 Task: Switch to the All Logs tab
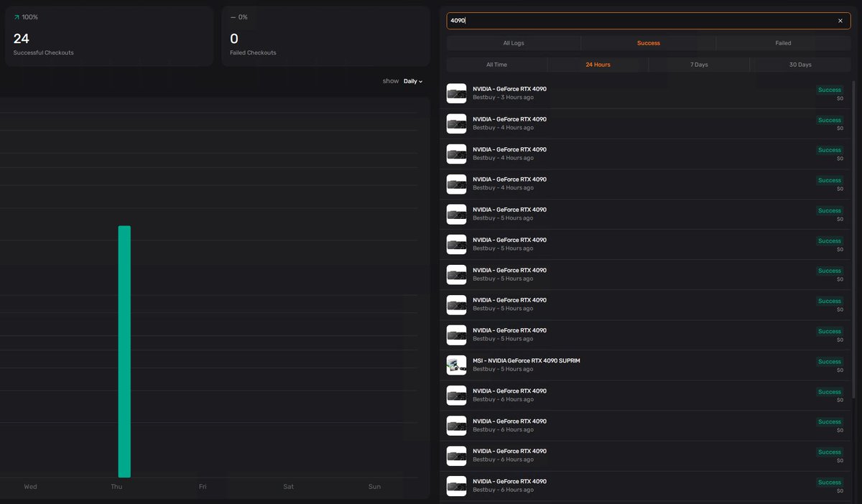514,43
